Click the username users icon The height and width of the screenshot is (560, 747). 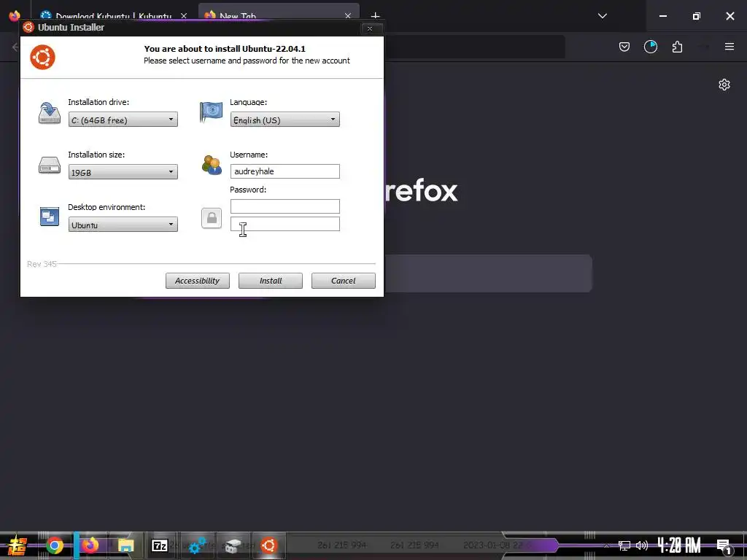tap(211, 165)
